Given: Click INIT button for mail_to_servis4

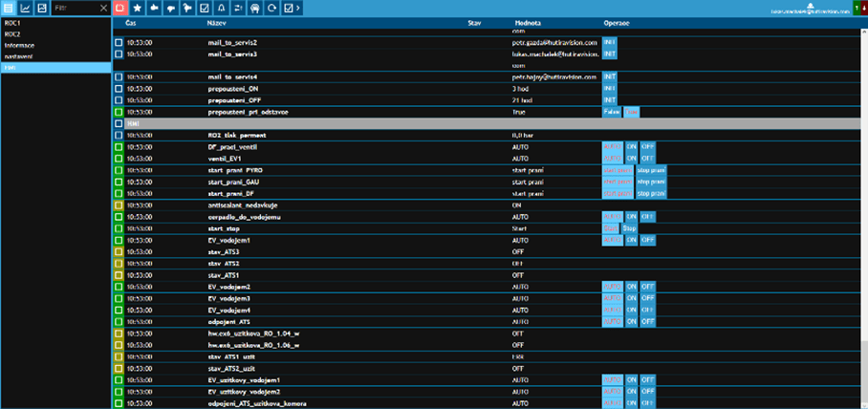Looking at the screenshot, I should coord(610,76).
